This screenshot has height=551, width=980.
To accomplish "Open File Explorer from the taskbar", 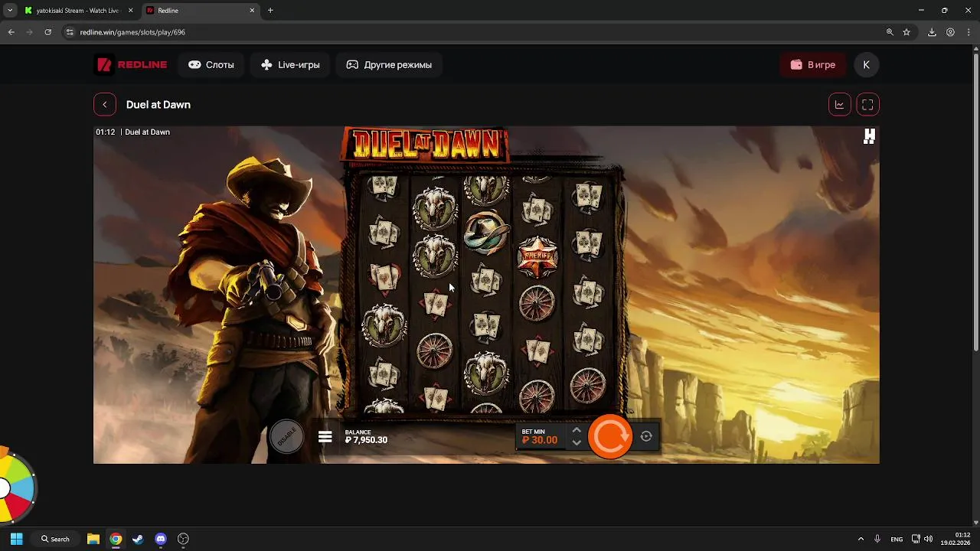I will pyautogui.click(x=93, y=539).
